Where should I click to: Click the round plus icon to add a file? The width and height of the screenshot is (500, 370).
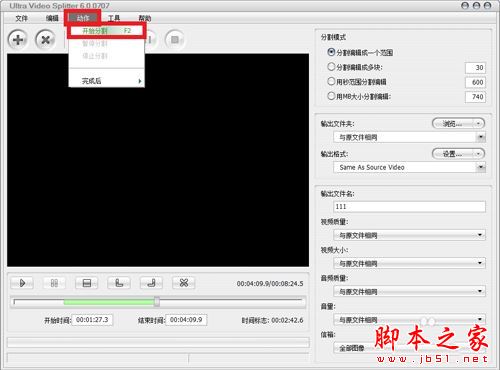pyautogui.click(x=18, y=40)
